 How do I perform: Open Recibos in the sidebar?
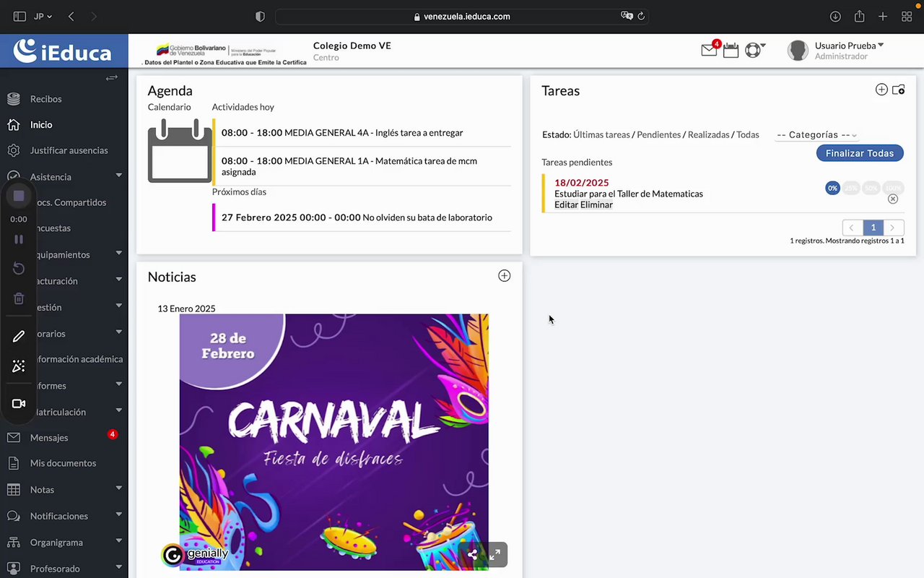coord(45,99)
